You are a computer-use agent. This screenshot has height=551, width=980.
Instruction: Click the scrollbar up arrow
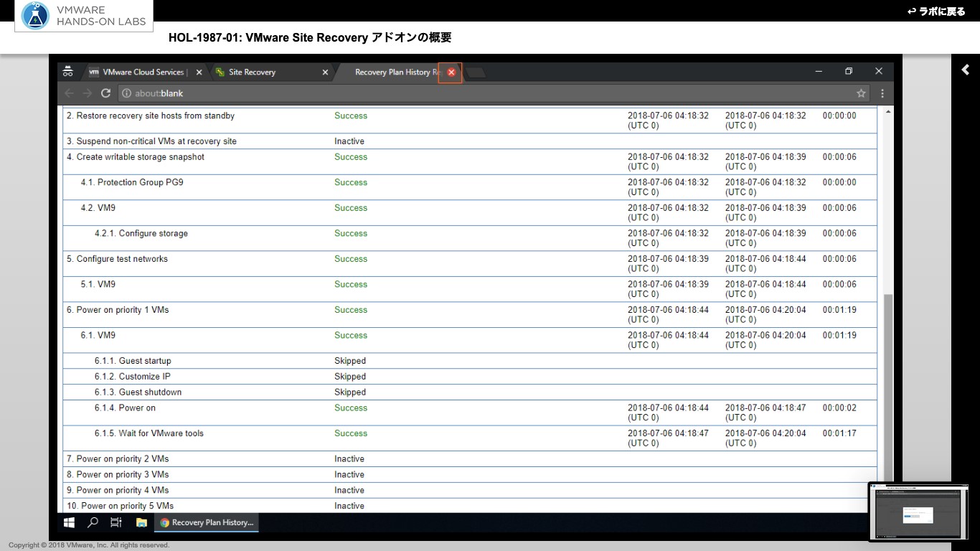pyautogui.click(x=888, y=113)
